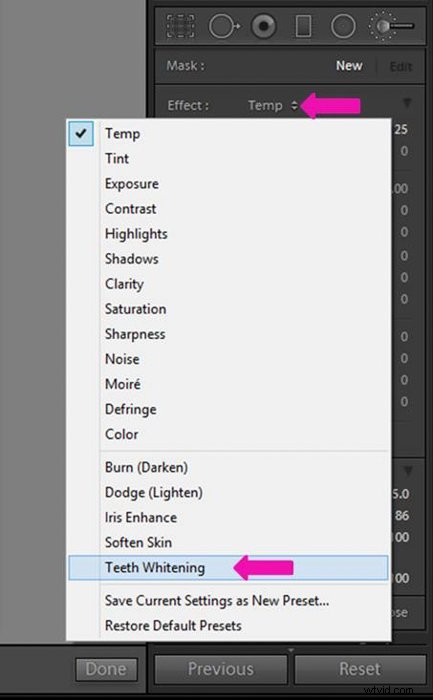Select Iris Enhance preset

pos(141,517)
